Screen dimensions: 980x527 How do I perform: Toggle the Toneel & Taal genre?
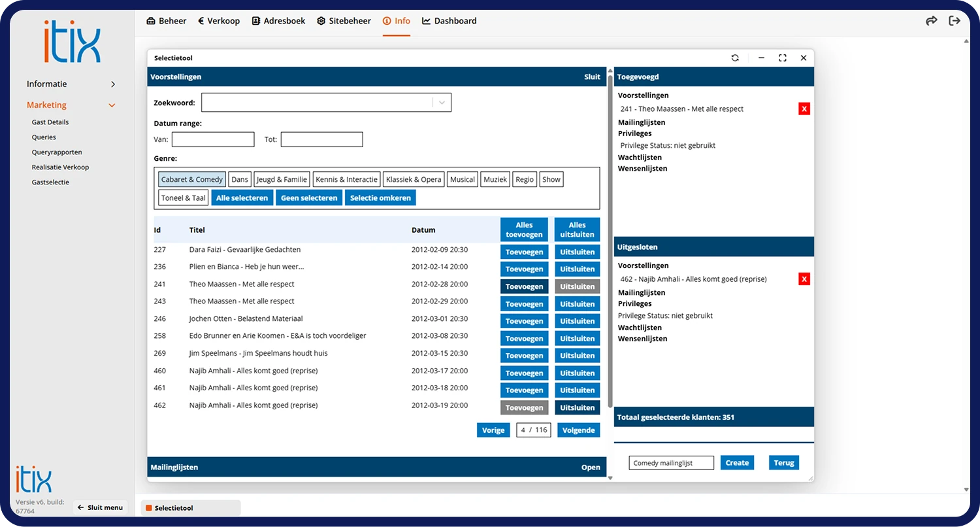(x=184, y=198)
